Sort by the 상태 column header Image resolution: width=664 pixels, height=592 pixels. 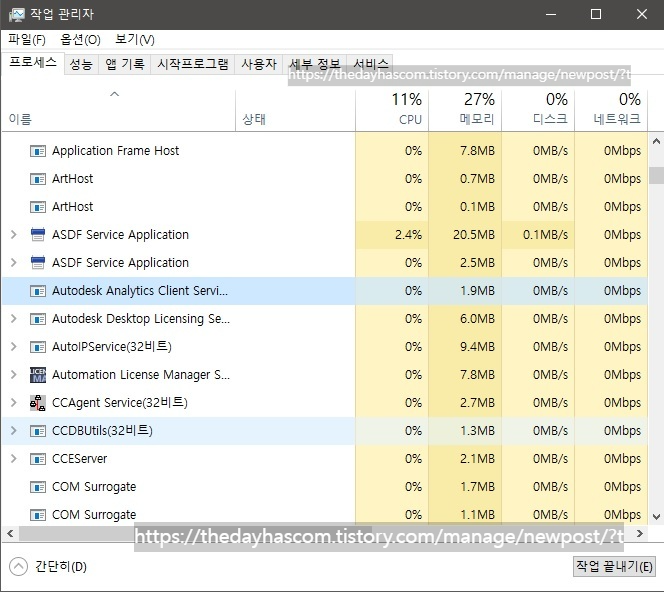pos(295,110)
